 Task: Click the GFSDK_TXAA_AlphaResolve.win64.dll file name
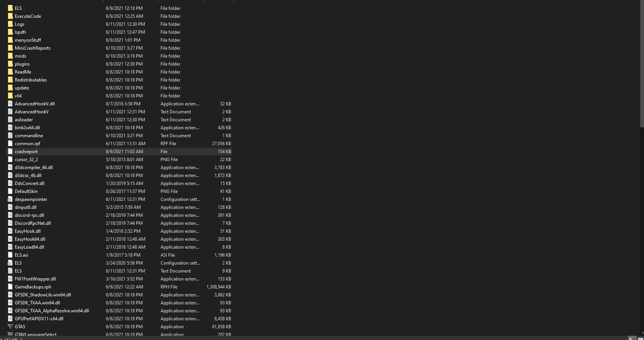(52, 311)
